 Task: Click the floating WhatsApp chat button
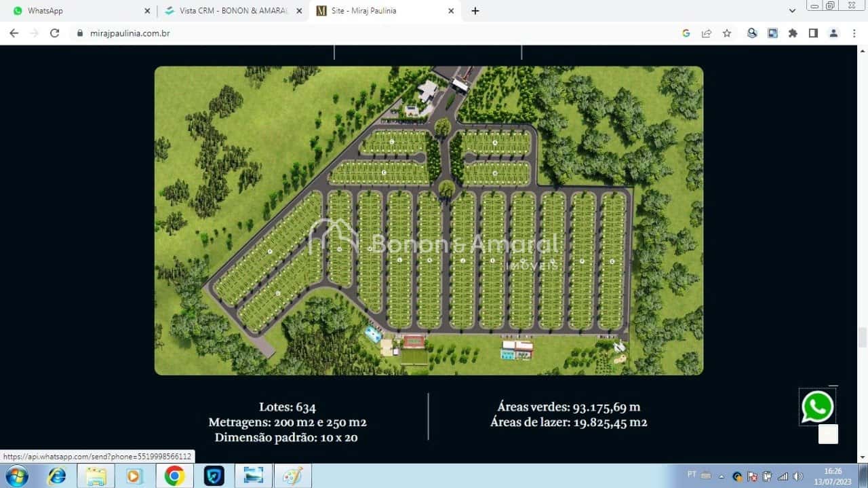(x=818, y=407)
